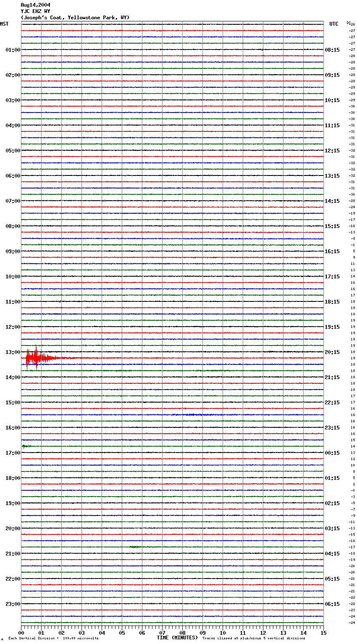357x644 pixels.
Task: Click the 08:00 MST time label
Action: [13, 226]
